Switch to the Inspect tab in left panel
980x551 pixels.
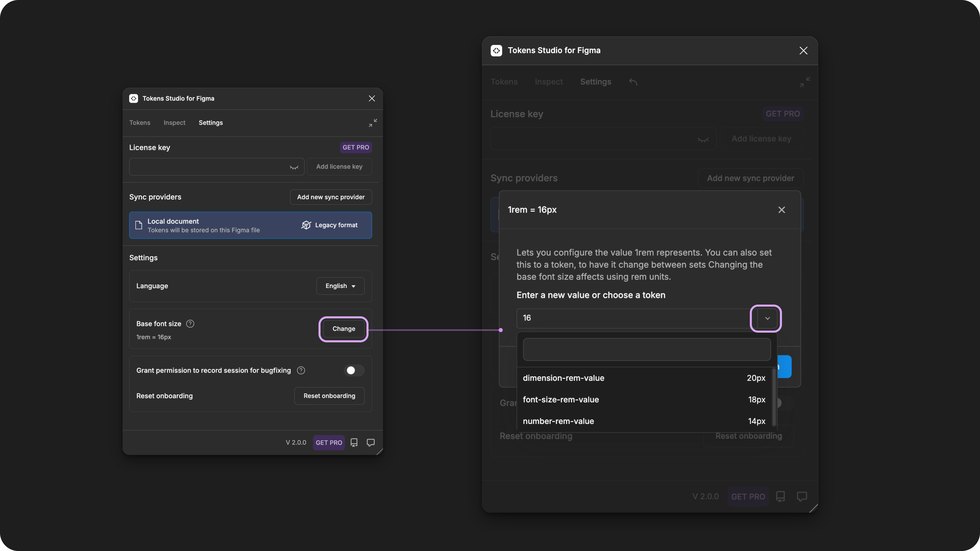pos(174,123)
